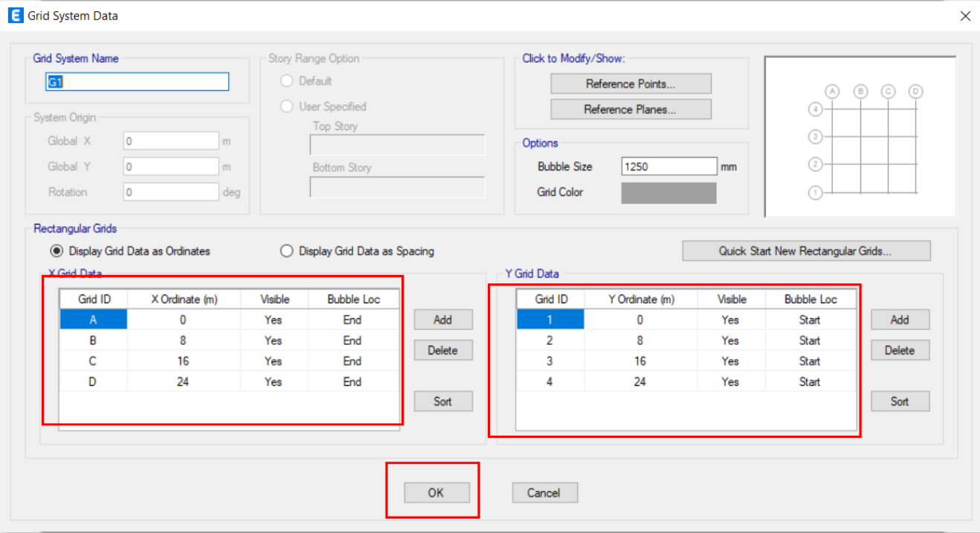Screen dimensions: 980x533
Task: Confirm grid settings with OK
Action: [435, 492]
